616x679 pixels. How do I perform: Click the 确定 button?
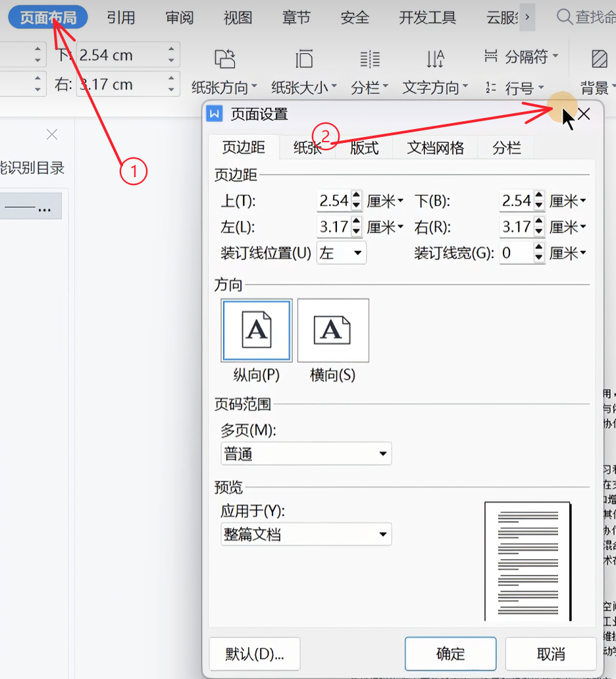click(450, 653)
